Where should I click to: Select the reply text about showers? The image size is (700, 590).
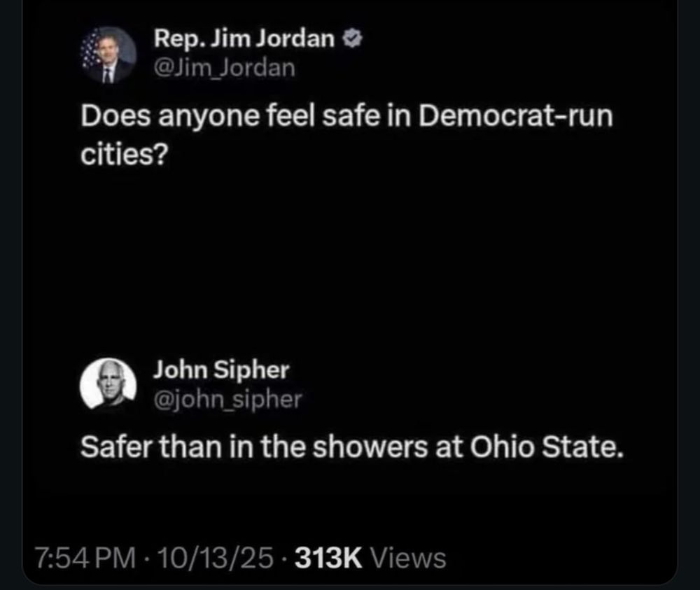pos(352,447)
